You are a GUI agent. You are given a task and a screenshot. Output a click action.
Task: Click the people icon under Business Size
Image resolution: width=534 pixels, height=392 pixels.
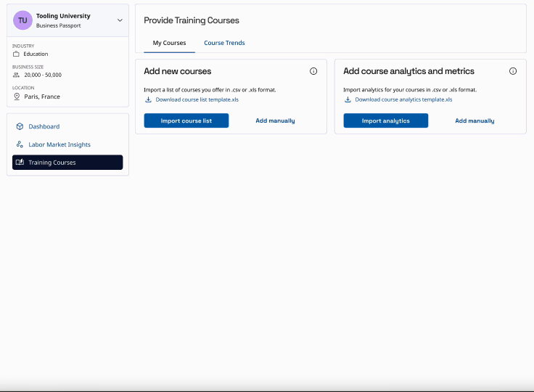click(x=17, y=75)
